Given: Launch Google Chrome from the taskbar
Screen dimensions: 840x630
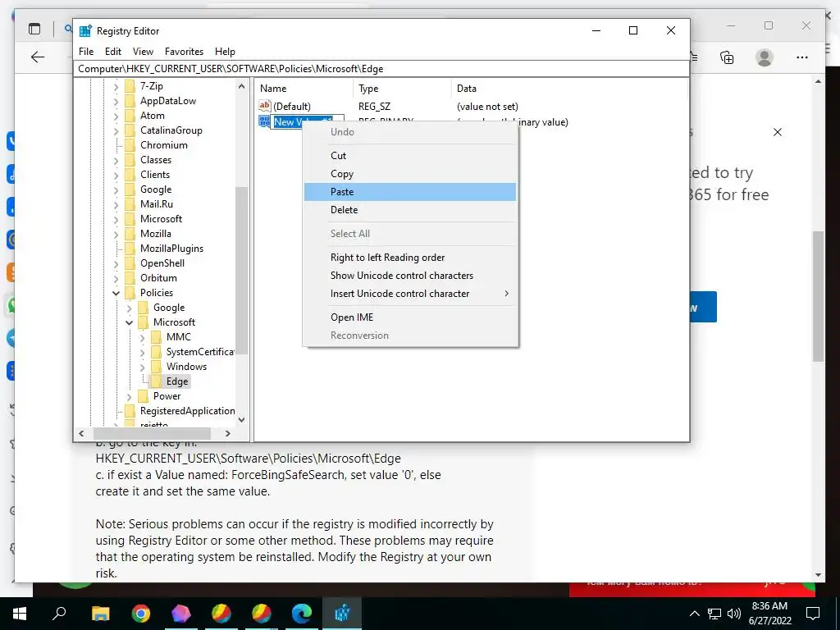Looking at the screenshot, I should [x=141, y=614].
